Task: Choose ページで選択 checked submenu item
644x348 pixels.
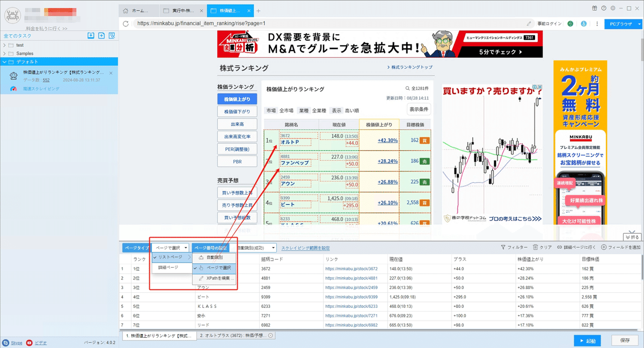Action: [214, 268]
